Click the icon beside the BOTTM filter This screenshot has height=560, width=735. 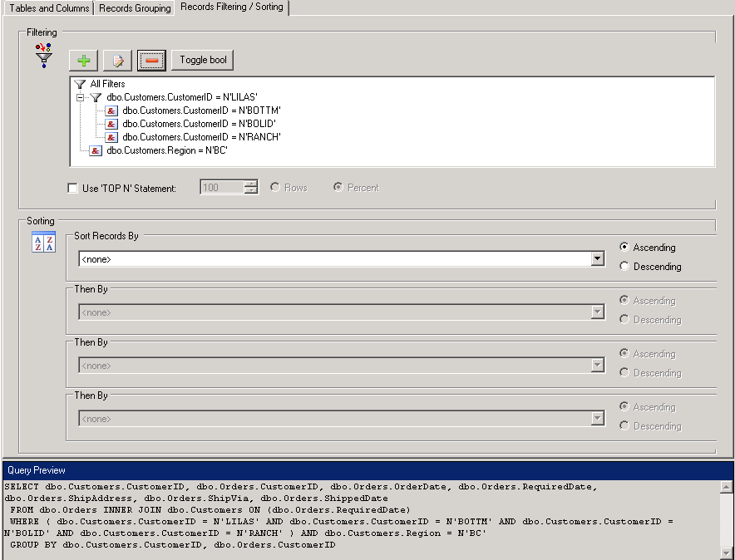pyautogui.click(x=112, y=111)
